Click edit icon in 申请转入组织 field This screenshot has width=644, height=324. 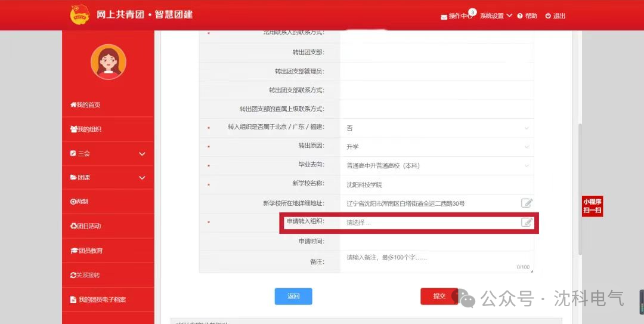(x=527, y=223)
